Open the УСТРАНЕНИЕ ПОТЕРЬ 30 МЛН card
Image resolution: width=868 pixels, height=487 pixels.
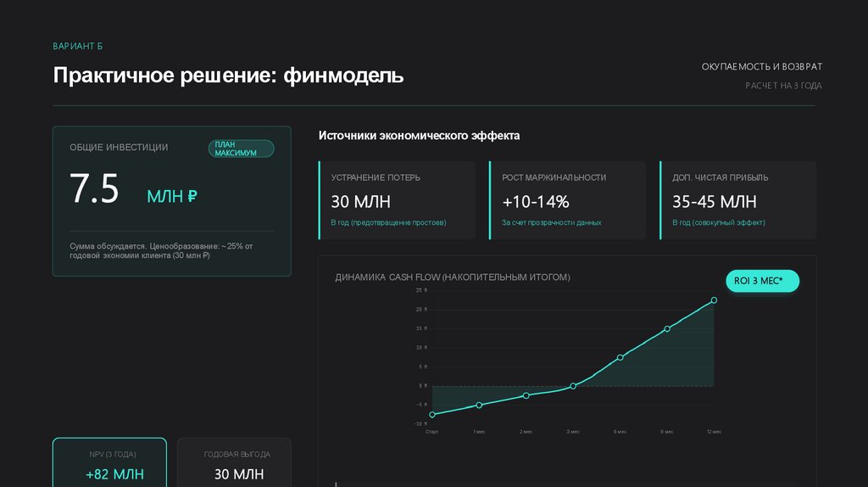click(x=397, y=200)
